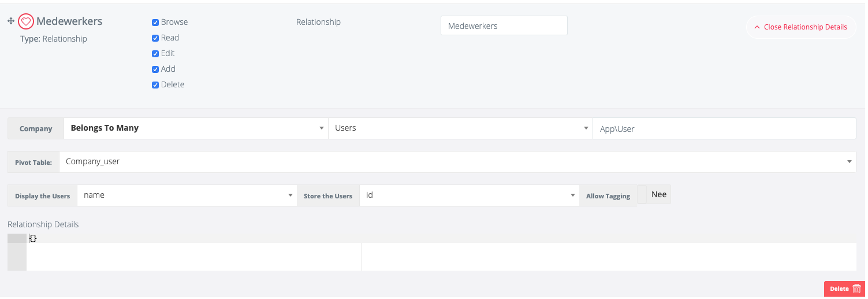This screenshot has height=299, width=868.
Task: Click the move handle icon beside Medewerkers
Action: [x=11, y=21]
